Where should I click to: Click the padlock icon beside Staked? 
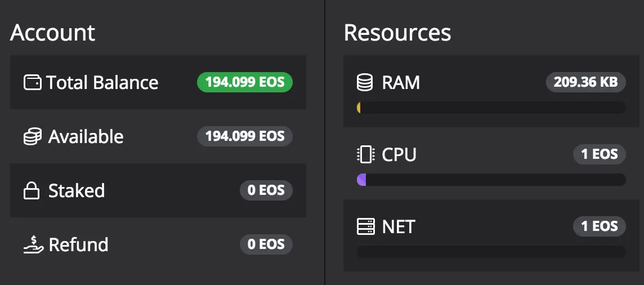click(x=32, y=191)
